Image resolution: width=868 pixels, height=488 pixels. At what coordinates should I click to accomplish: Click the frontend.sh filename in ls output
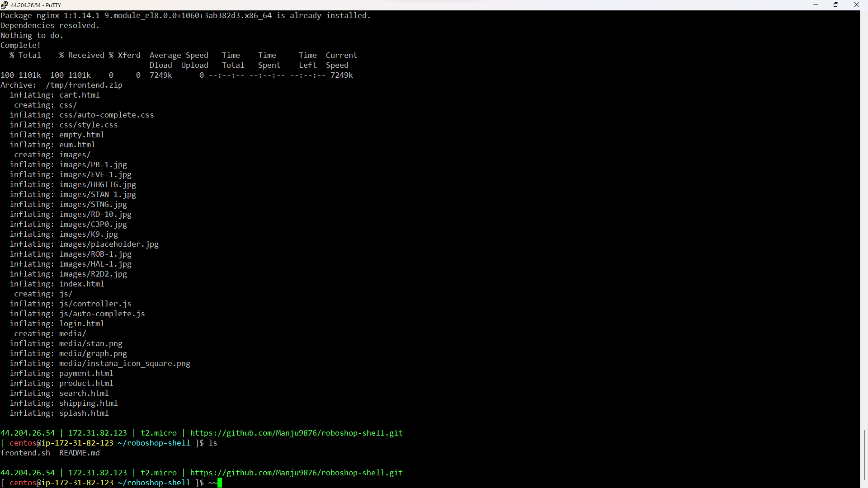[x=25, y=453]
